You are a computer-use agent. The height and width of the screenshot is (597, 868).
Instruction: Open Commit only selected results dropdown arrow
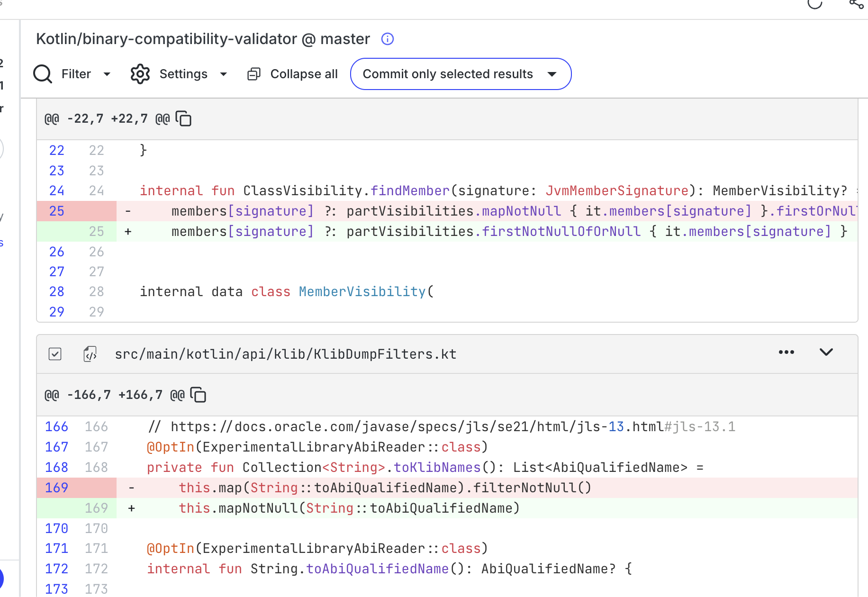pyautogui.click(x=552, y=74)
